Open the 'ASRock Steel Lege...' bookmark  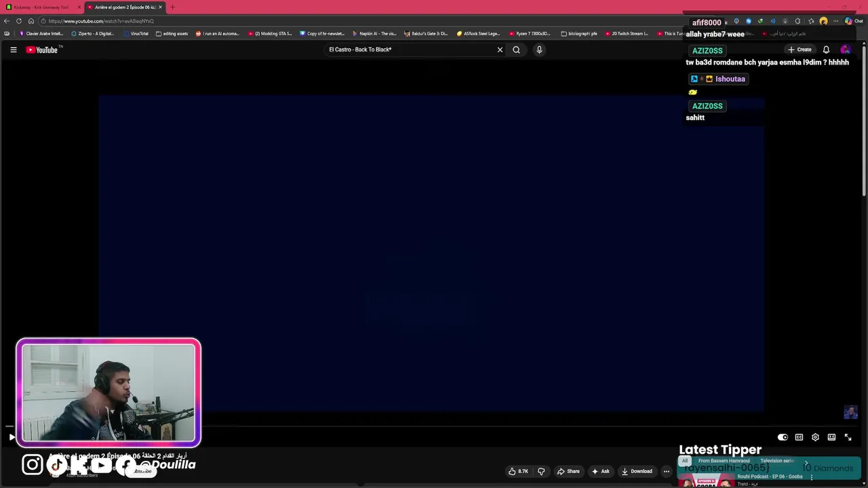click(x=478, y=33)
